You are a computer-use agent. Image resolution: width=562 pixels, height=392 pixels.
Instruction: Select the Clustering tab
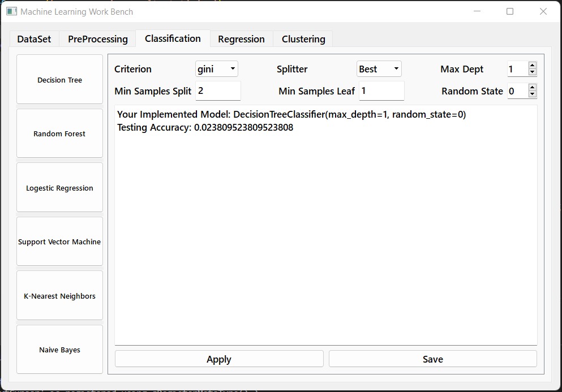(x=303, y=39)
